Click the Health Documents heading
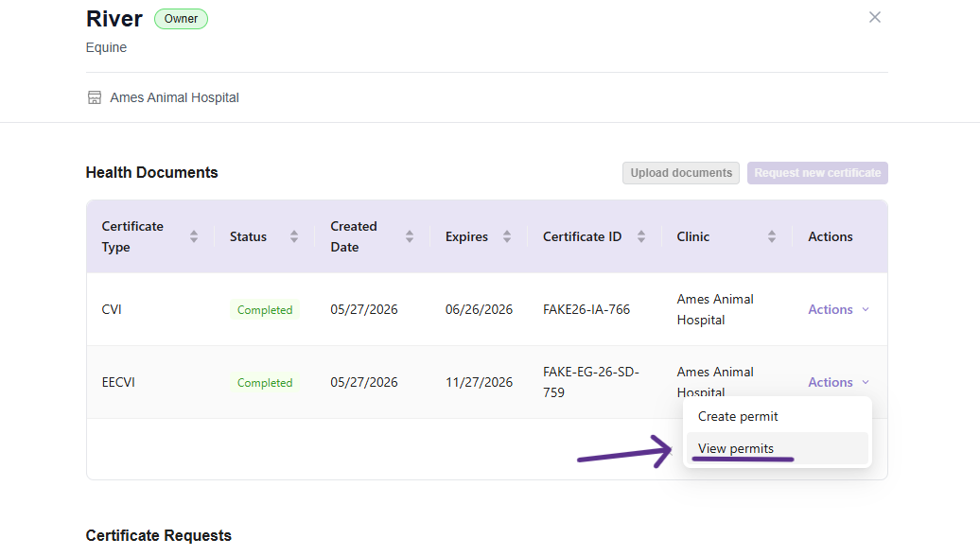The width and height of the screenshot is (980, 556). [152, 172]
